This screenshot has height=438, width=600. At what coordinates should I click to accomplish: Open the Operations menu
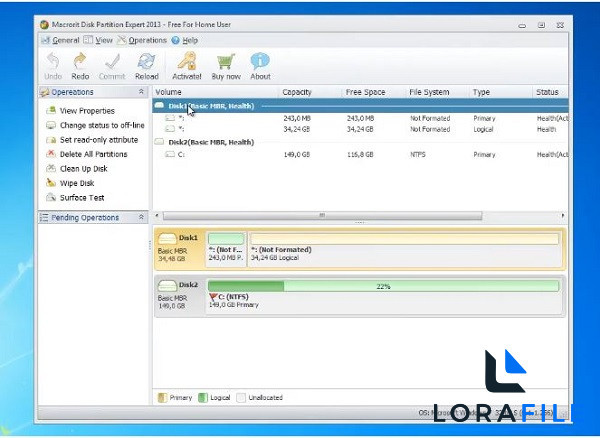142,40
